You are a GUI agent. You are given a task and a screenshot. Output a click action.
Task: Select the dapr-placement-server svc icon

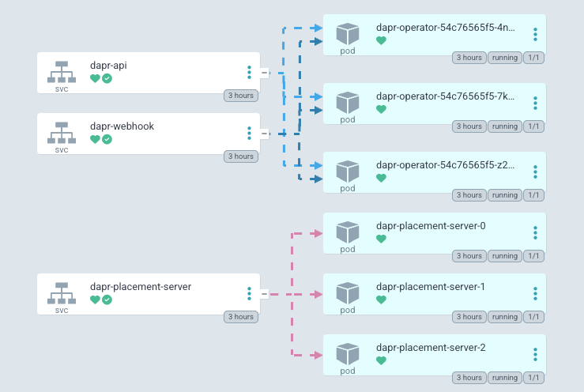click(62, 291)
